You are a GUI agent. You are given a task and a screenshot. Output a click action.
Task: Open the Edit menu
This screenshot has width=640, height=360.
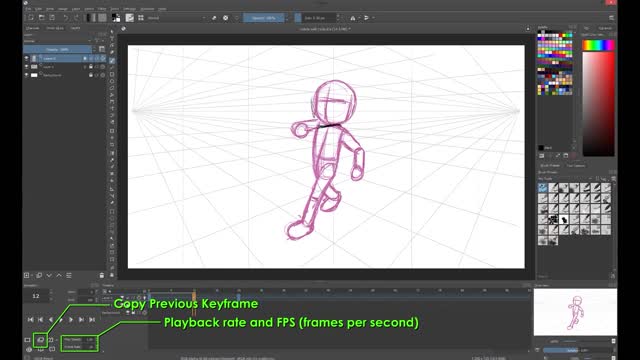(x=38, y=9)
